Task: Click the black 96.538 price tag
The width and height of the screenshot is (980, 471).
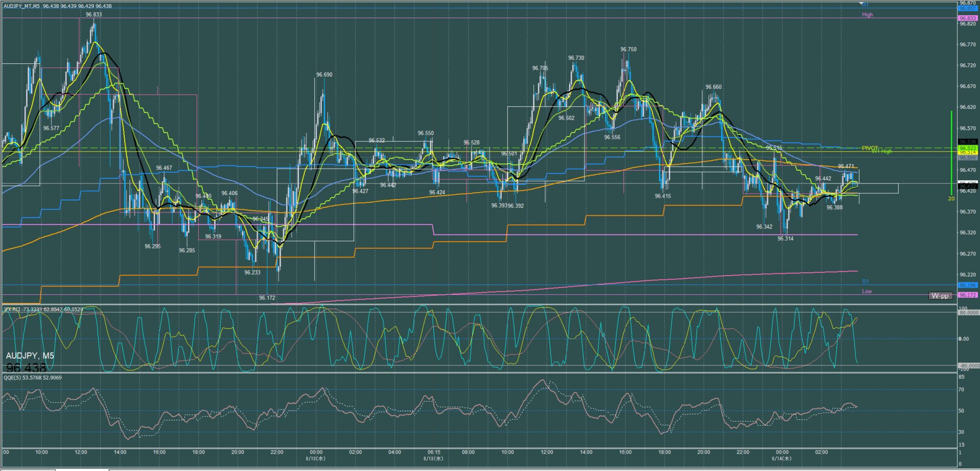Action: point(968,142)
